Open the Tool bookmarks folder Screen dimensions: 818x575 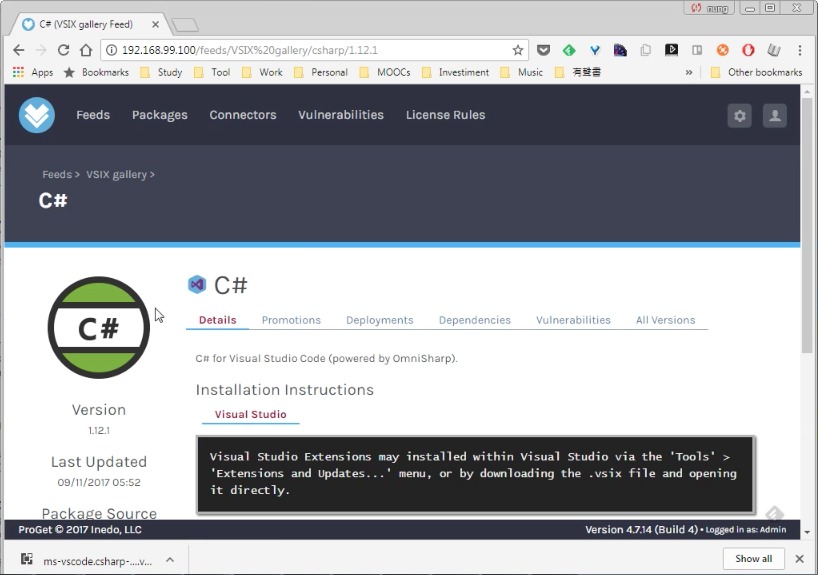tap(212, 72)
